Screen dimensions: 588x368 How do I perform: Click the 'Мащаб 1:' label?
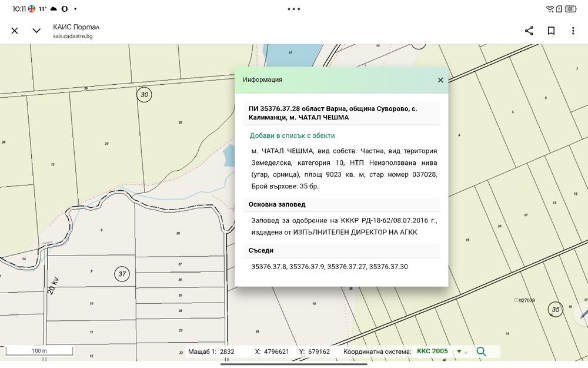coord(202,352)
